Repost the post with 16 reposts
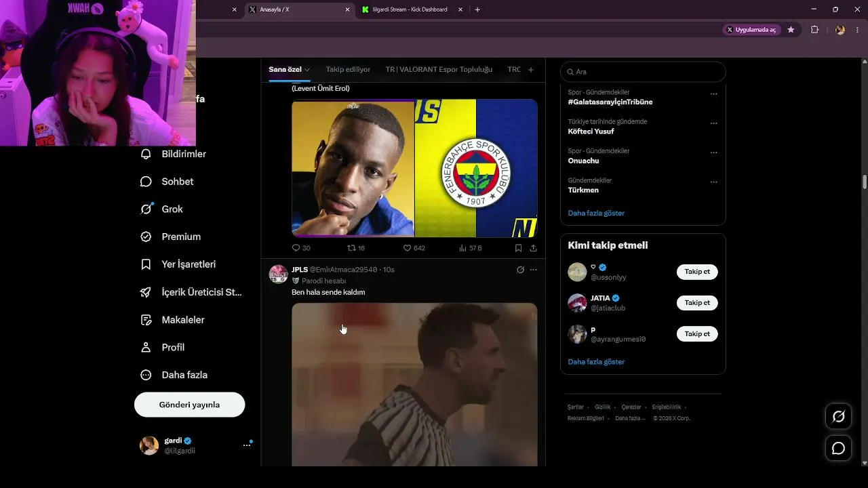Viewport: 868px width, 488px height. (x=356, y=248)
